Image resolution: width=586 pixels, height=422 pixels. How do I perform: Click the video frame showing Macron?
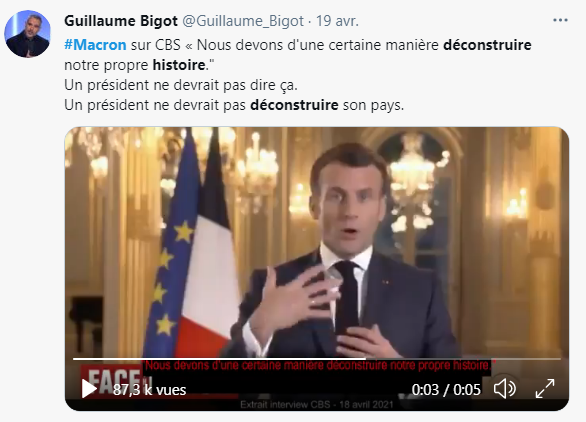[x=317, y=243]
